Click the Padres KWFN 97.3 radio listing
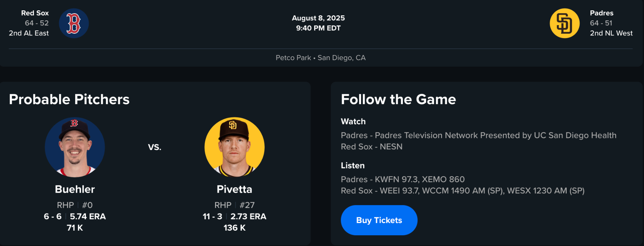The width and height of the screenshot is (644, 246). [x=402, y=179]
